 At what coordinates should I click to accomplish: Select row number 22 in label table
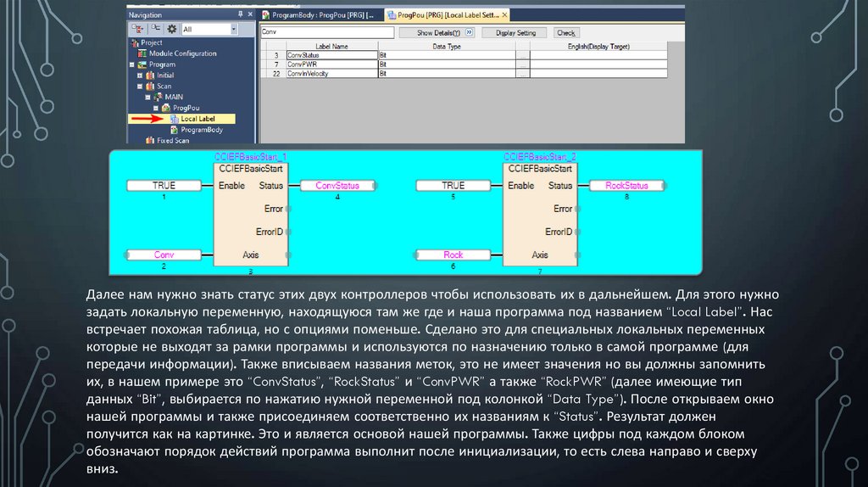(276, 73)
